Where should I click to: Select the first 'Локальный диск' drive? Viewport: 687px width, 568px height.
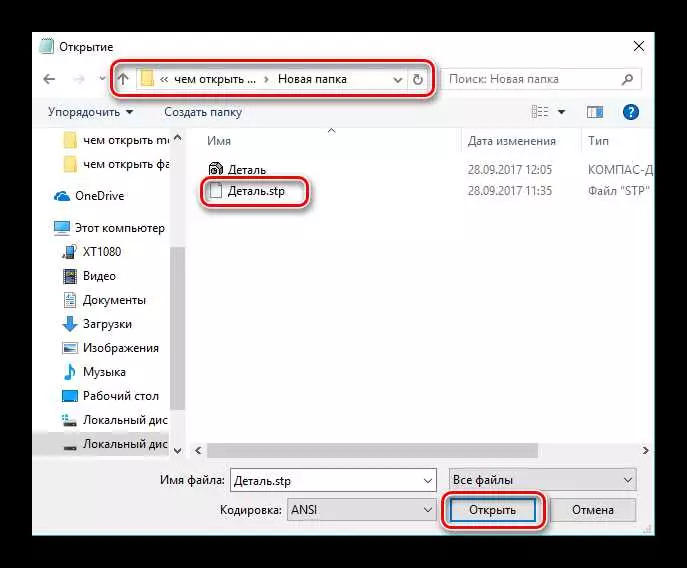point(115,420)
